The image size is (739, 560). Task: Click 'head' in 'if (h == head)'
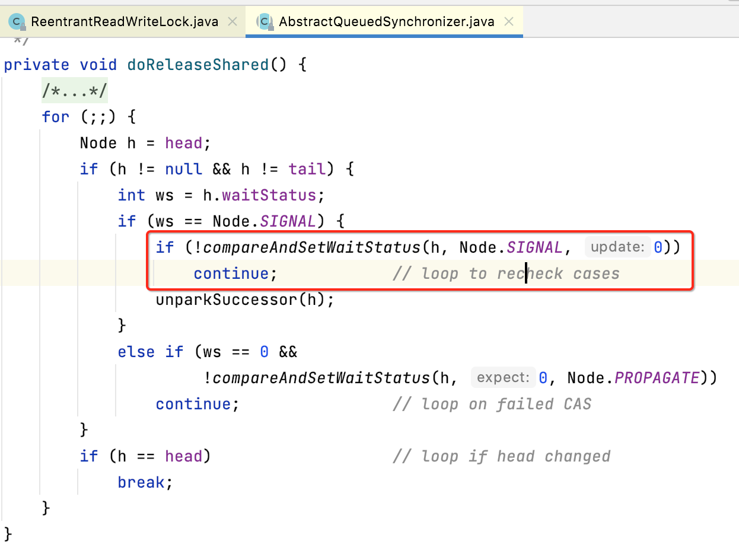(x=184, y=456)
